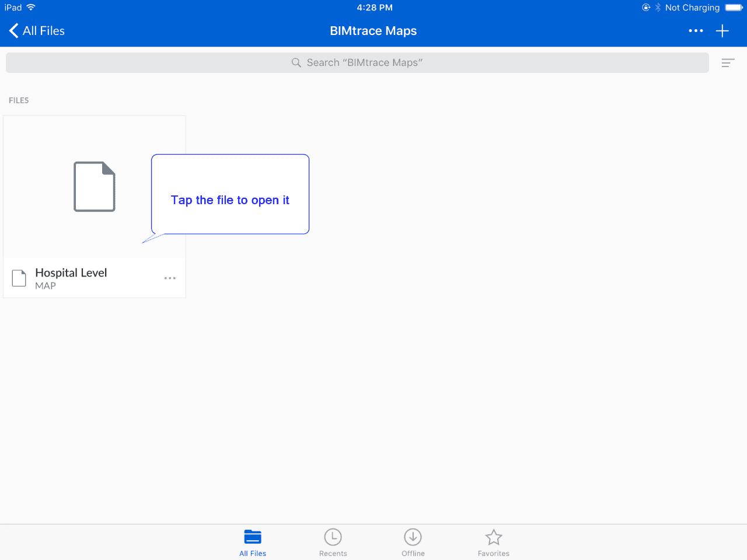Tap the FILES section header

19,100
